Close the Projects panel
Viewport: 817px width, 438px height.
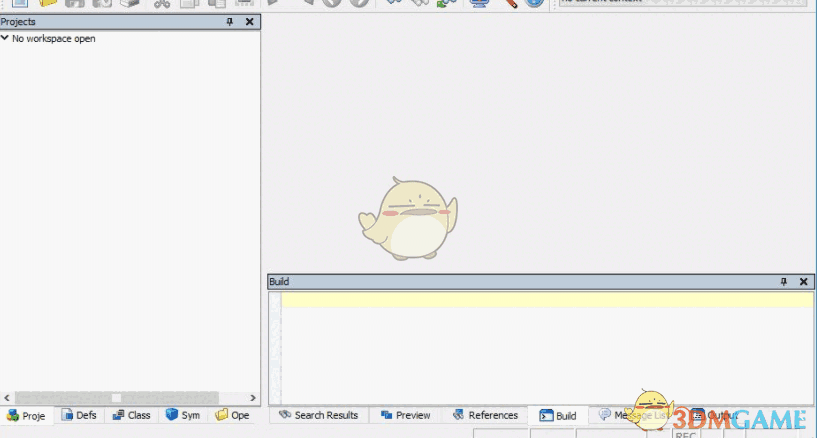[250, 22]
